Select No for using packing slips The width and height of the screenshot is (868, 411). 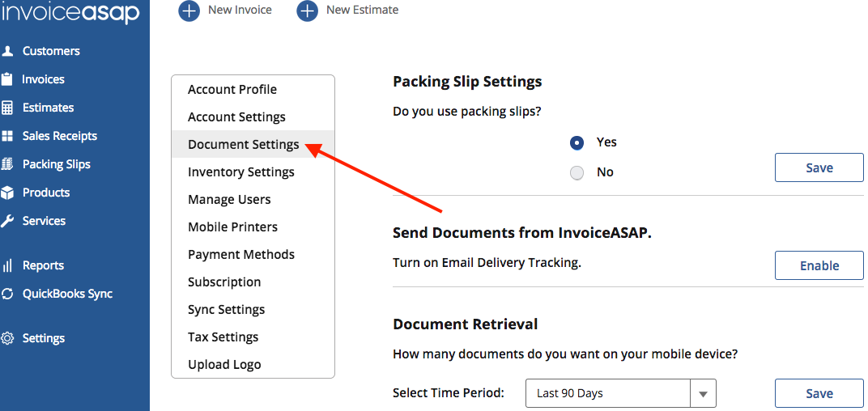[577, 172]
